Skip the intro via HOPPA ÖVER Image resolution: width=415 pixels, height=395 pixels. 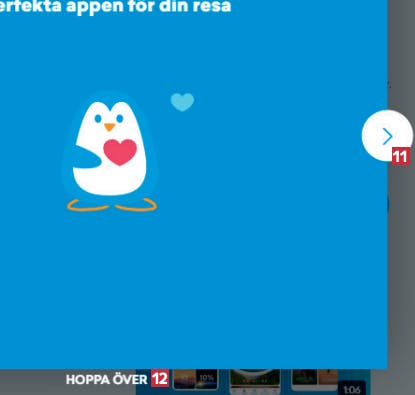tap(106, 380)
